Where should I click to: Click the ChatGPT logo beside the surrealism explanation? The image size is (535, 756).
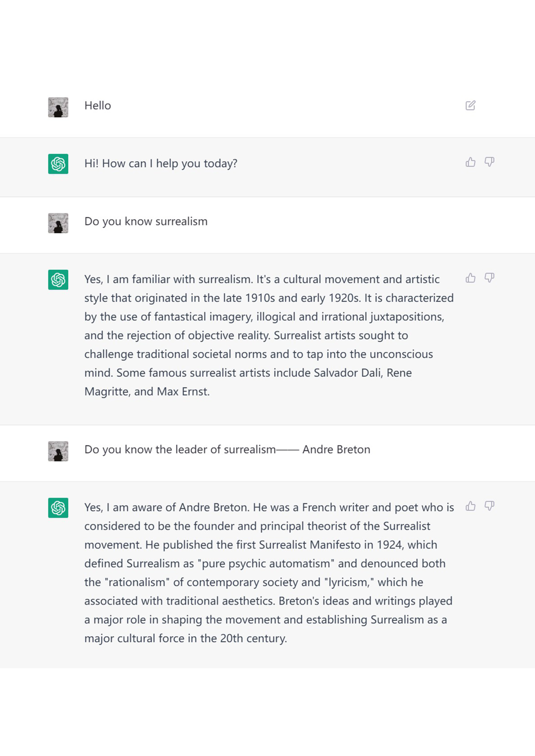58,280
